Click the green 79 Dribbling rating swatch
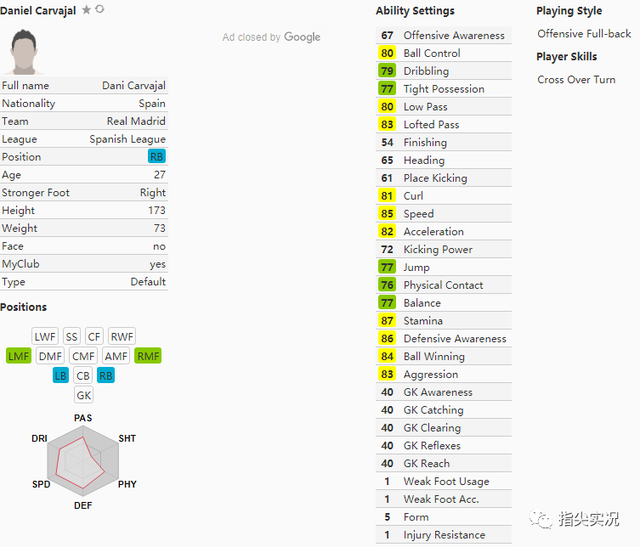Screen dimensions: 640x547 387,71
